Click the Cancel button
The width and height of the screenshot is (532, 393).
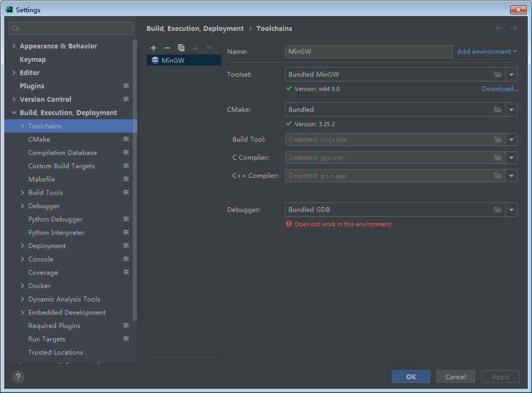point(456,376)
